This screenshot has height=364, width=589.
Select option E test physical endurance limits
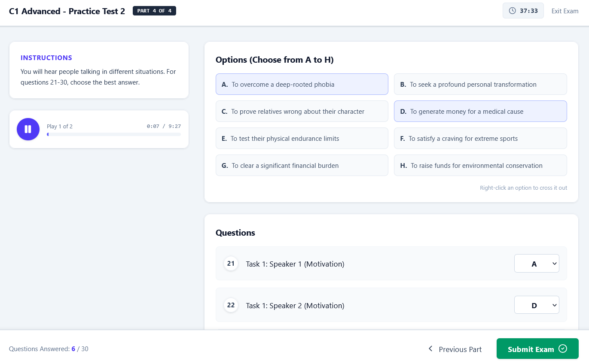click(x=302, y=138)
